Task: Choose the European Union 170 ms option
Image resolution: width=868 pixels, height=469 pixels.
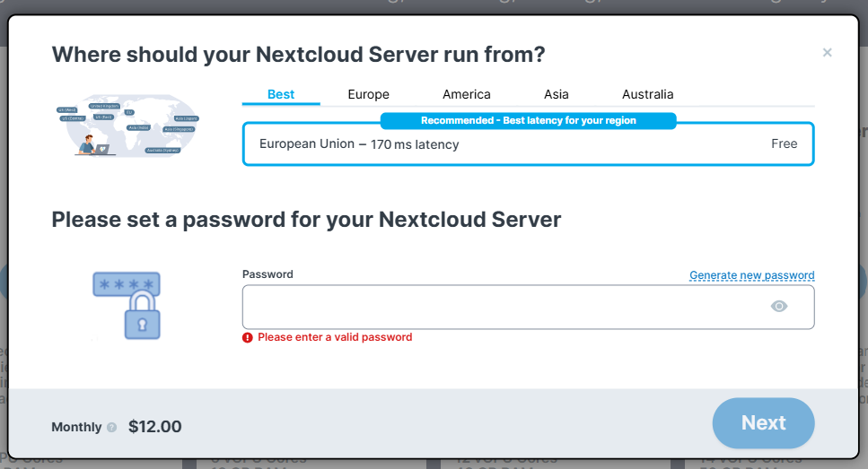Action: pos(528,143)
